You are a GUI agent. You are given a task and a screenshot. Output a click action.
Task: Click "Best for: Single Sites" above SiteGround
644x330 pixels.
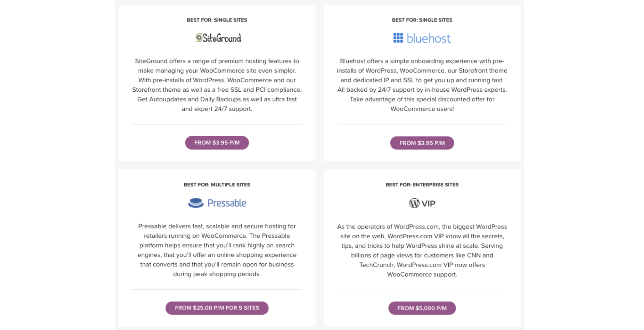(x=217, y=20)
